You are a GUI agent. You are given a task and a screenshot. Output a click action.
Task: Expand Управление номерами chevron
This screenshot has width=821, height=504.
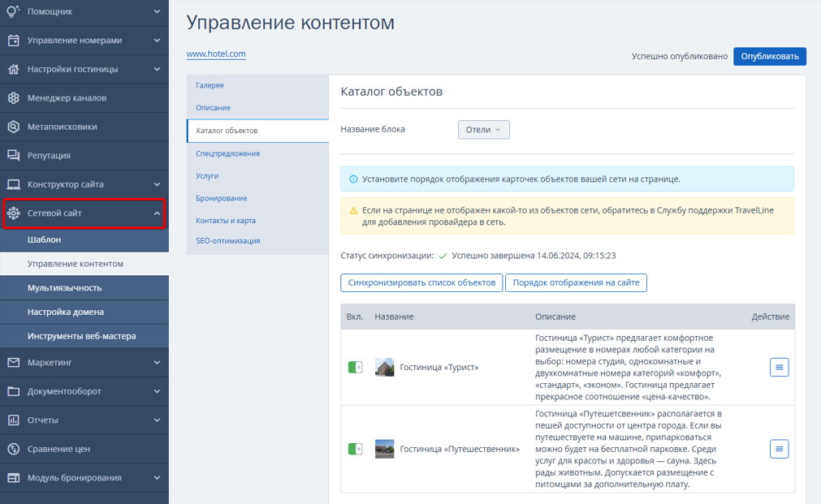[157, 41]
